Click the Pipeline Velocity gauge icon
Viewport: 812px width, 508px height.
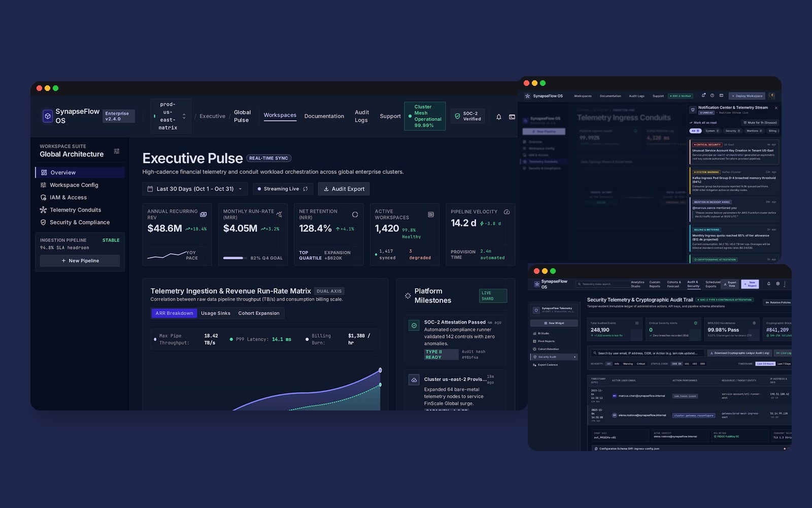pyautogui.click(x=506, y=212)
